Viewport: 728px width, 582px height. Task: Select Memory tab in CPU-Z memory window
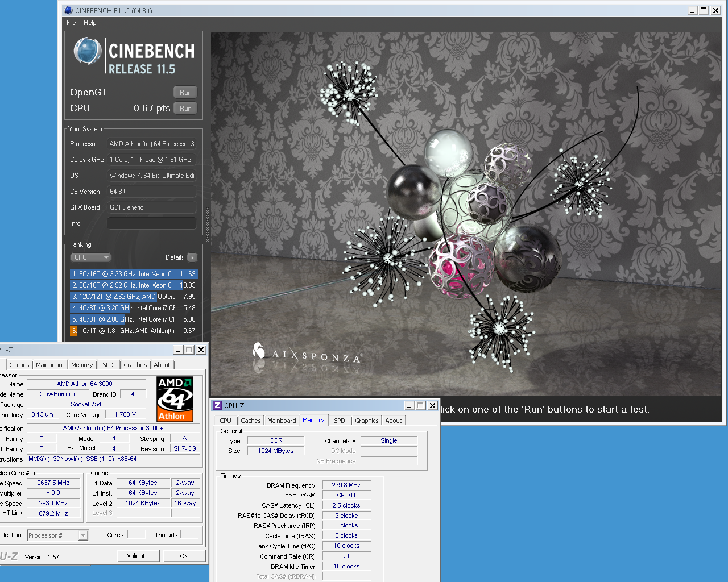point(313,420)
